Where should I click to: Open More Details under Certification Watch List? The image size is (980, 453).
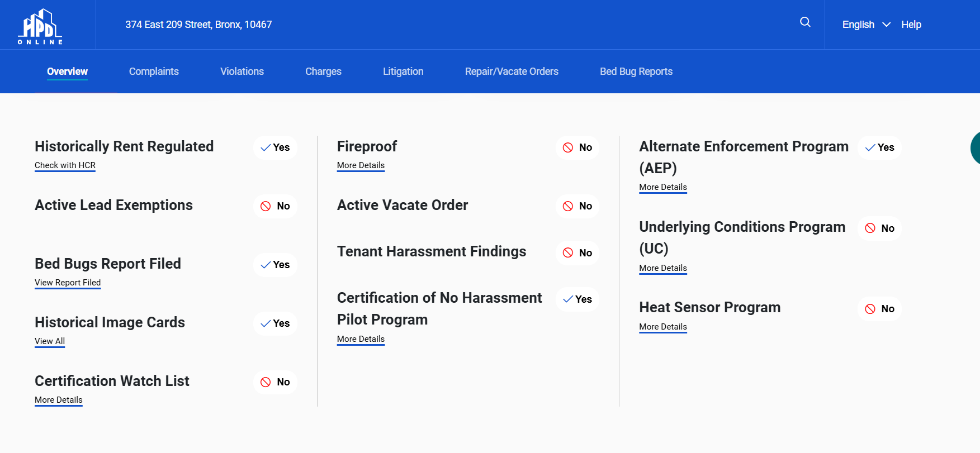(59, 400)
